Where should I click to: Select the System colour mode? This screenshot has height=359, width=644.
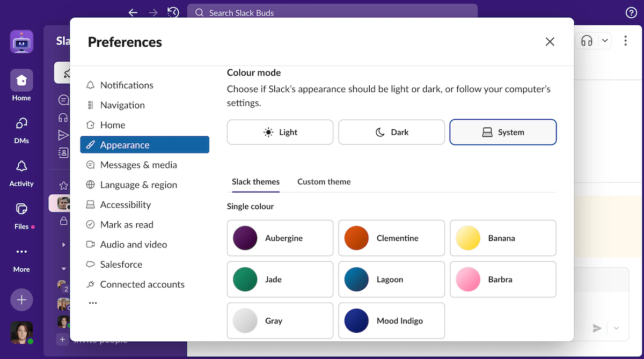pos(503,133)
